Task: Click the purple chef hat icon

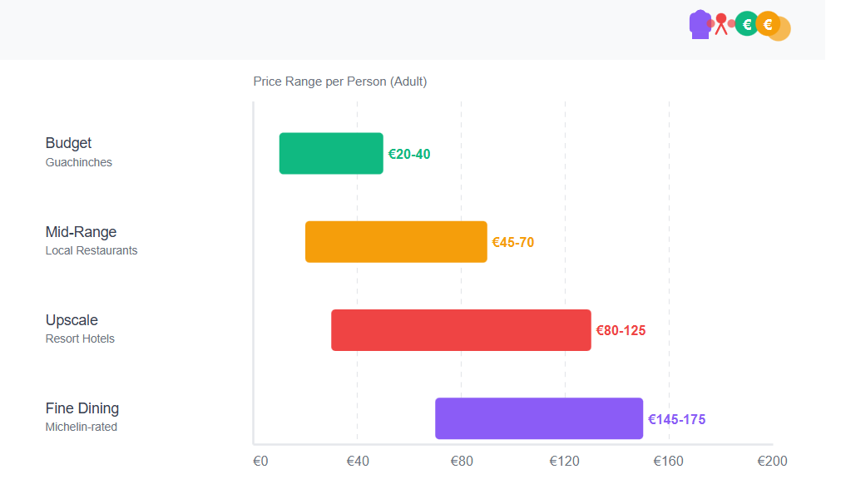Action: [700, 24]
